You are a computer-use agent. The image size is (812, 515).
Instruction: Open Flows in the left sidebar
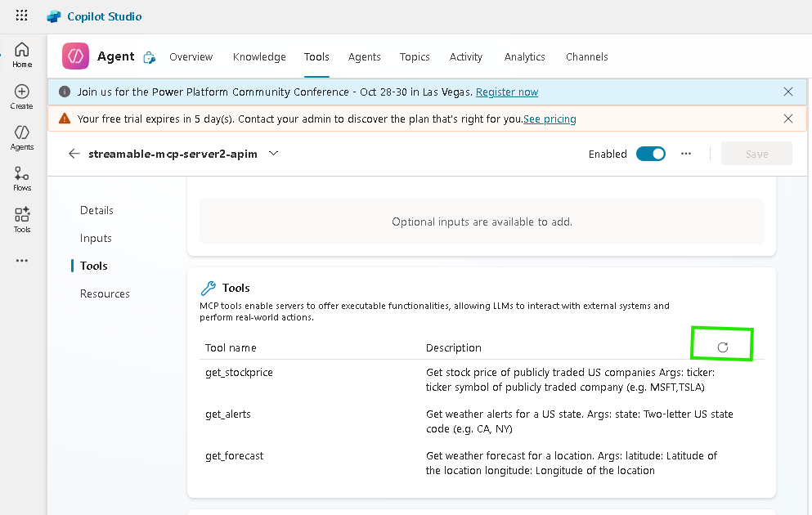[22, 178]
